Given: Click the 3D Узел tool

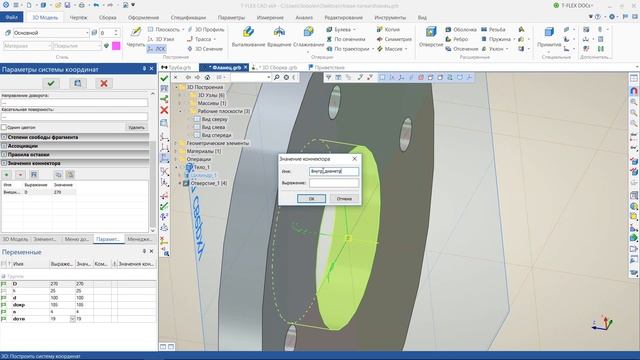Looking at the screenshot, I should coord(161,39).
